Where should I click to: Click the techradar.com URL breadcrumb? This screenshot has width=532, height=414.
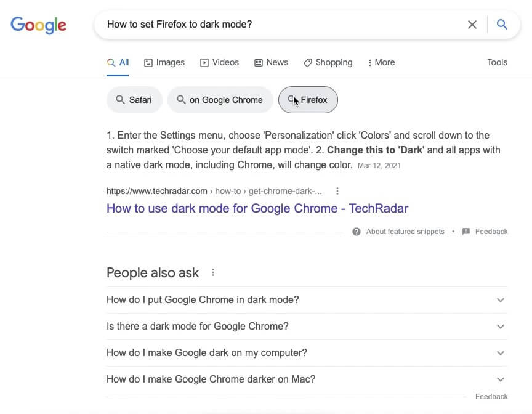coord(214,191)
